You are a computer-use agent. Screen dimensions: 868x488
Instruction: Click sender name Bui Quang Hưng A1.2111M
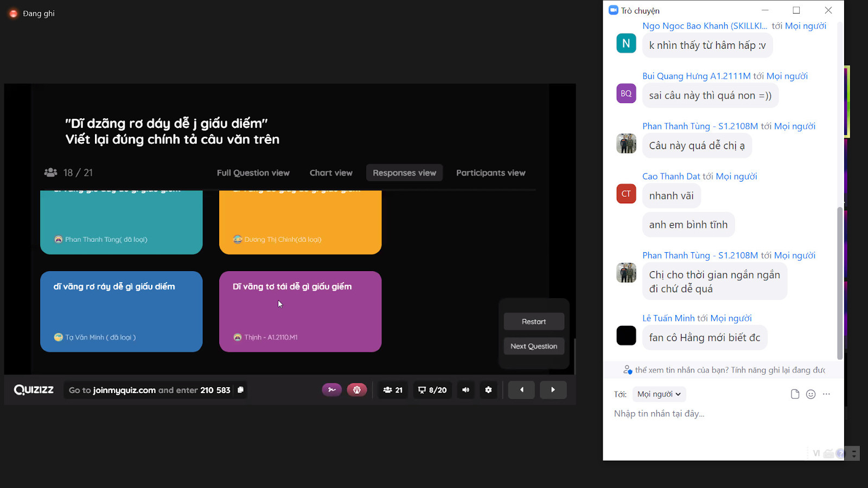coord(697,76)
